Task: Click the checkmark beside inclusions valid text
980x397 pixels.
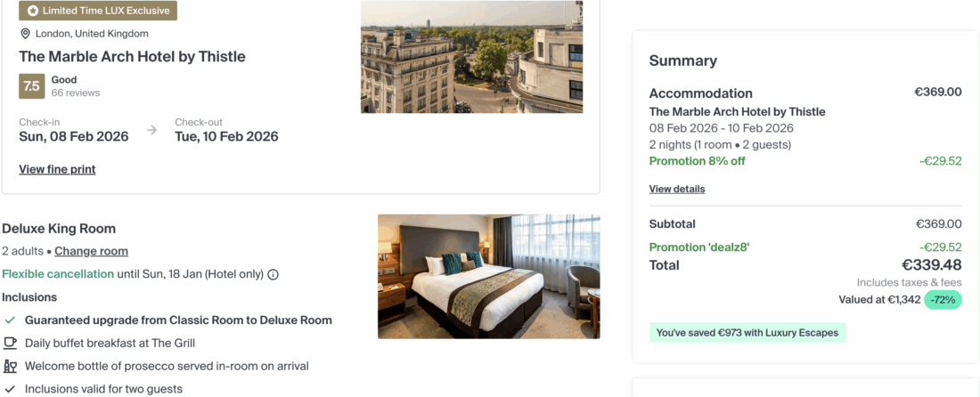Action: coord(10,389)
